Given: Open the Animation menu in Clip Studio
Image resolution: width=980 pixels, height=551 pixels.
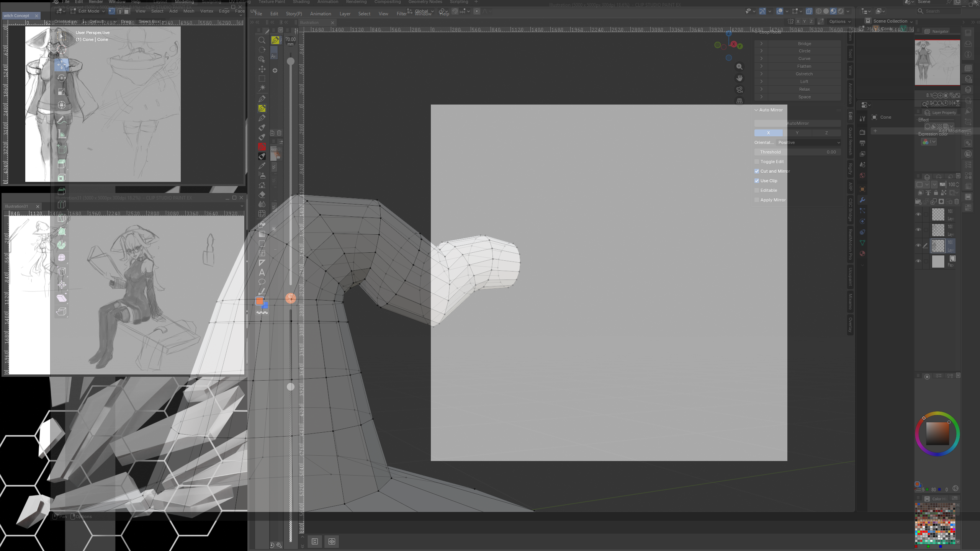Looking at the screenshot, I should coord(321,14).
